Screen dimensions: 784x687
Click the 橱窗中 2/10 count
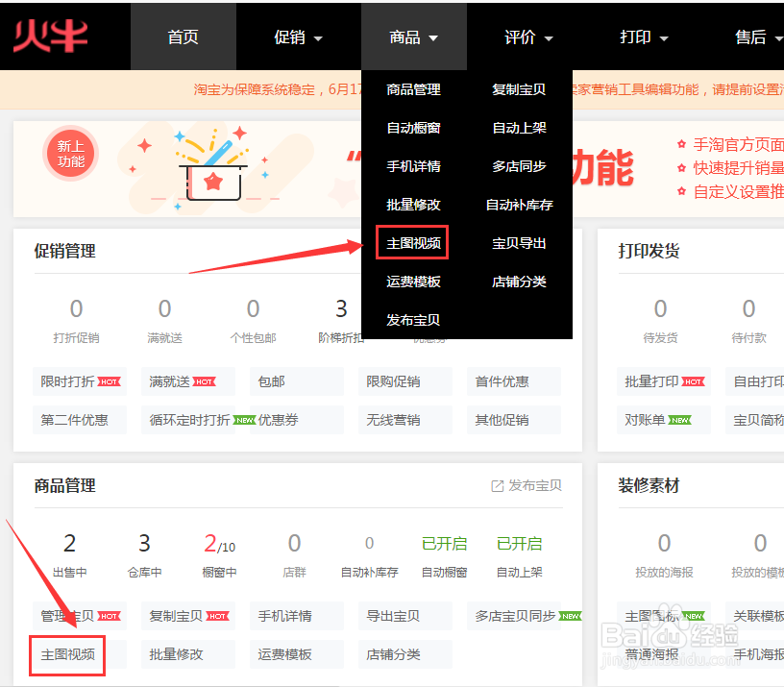click(219, 544)
